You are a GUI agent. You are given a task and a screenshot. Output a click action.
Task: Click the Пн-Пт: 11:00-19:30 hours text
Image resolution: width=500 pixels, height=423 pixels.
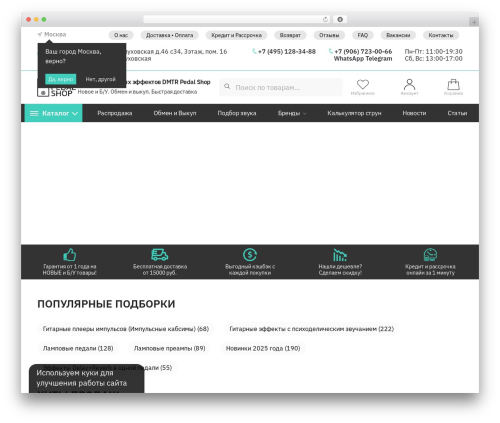point(433,52)
